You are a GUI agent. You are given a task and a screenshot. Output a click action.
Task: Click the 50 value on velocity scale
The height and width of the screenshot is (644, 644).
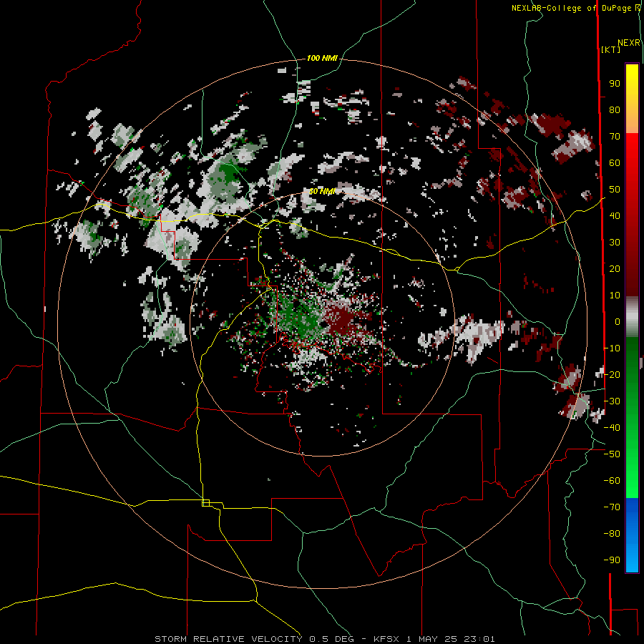pos(615,190)
